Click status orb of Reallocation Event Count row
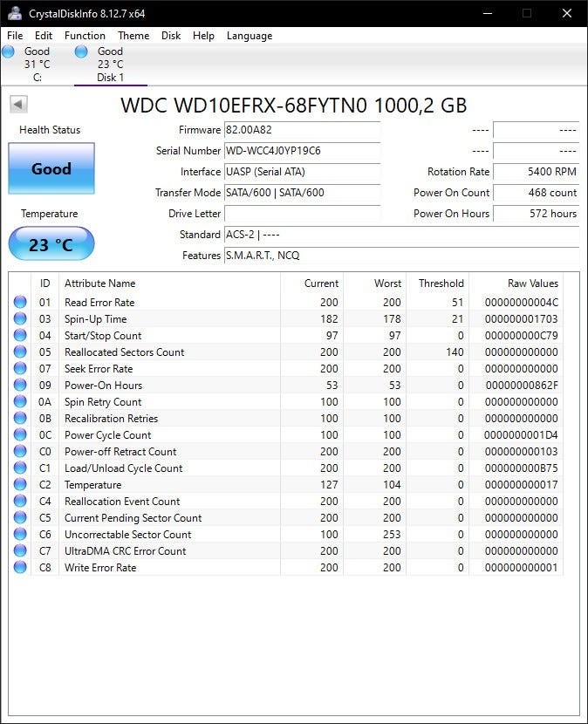The image size is (588, 724). point(20,501)
